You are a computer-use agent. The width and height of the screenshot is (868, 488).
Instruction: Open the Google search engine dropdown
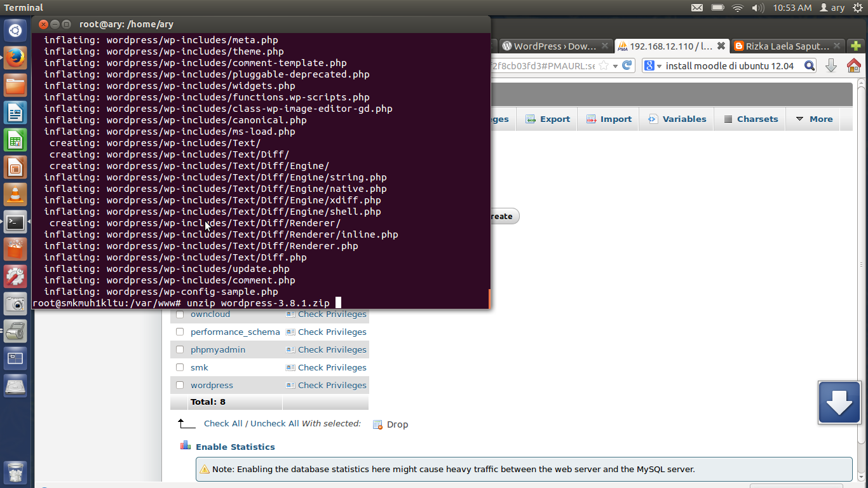coord(653,65)
